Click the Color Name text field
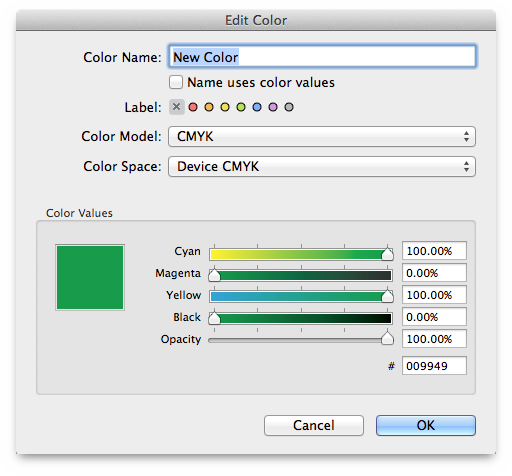This screenshot has width=512, height=476. pos(322,57)
